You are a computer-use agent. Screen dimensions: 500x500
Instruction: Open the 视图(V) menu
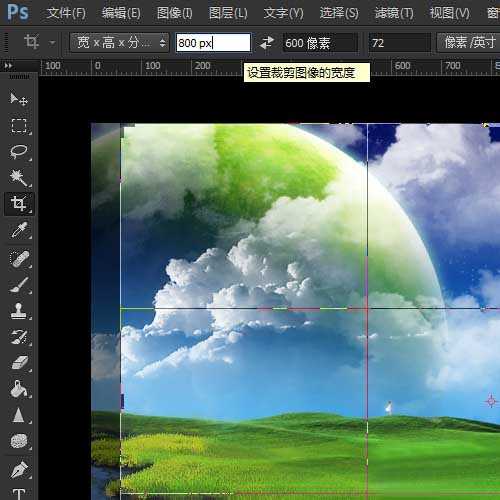(x=449, y=13)
